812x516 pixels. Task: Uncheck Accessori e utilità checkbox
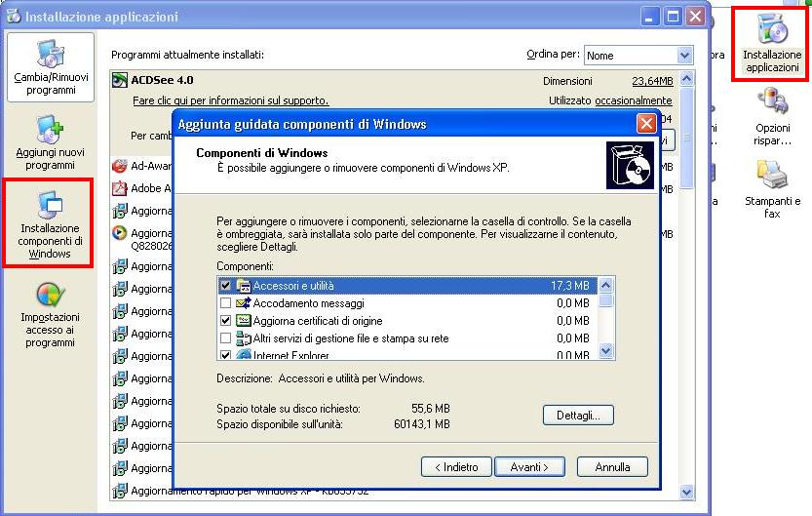pyautogui.click(x=225, y=286)
